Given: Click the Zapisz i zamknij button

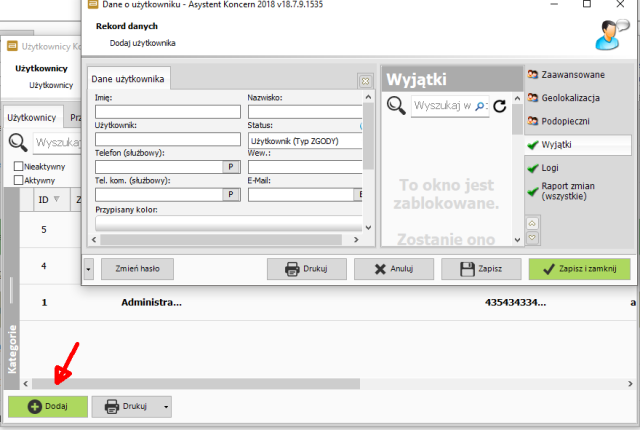Looking at the screenshot, I should [580, 269].
